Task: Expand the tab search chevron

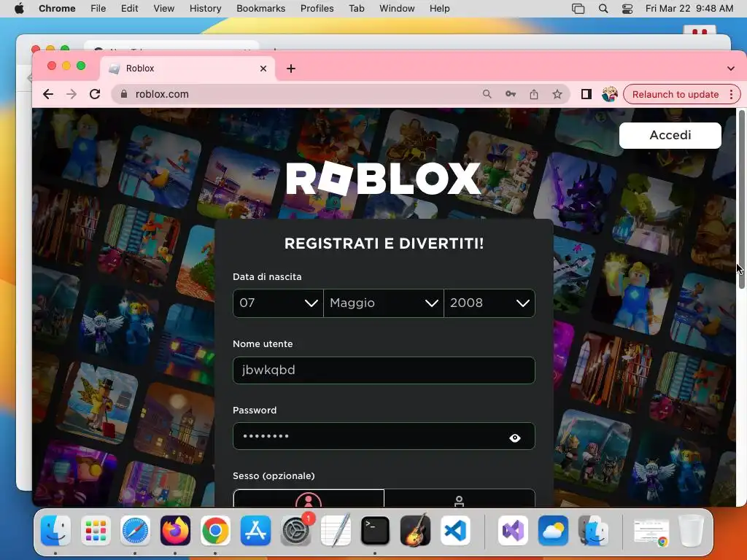Action: (x=731, y=69)
